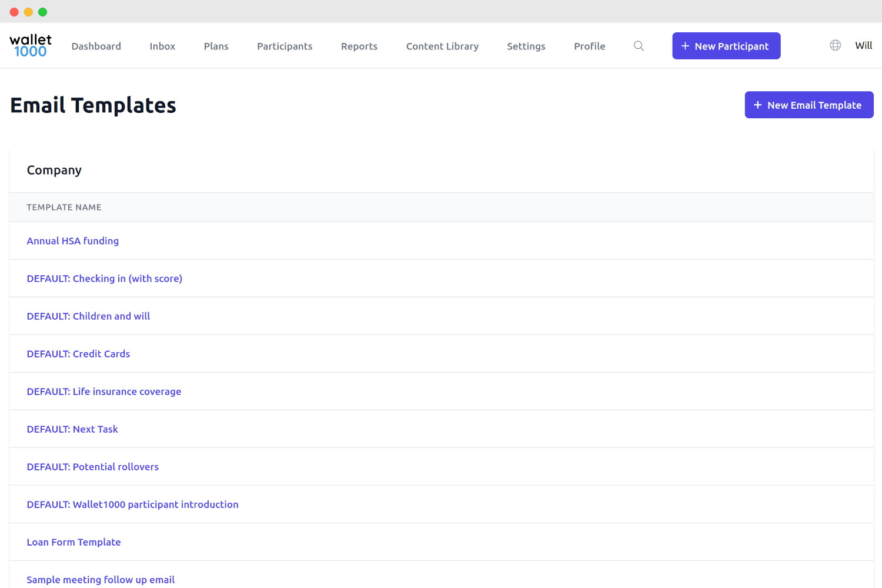Viewport: 882px width, 588px height.
Task: Open DEFAULT: Potential rollovers template
Action: (93, 466)
